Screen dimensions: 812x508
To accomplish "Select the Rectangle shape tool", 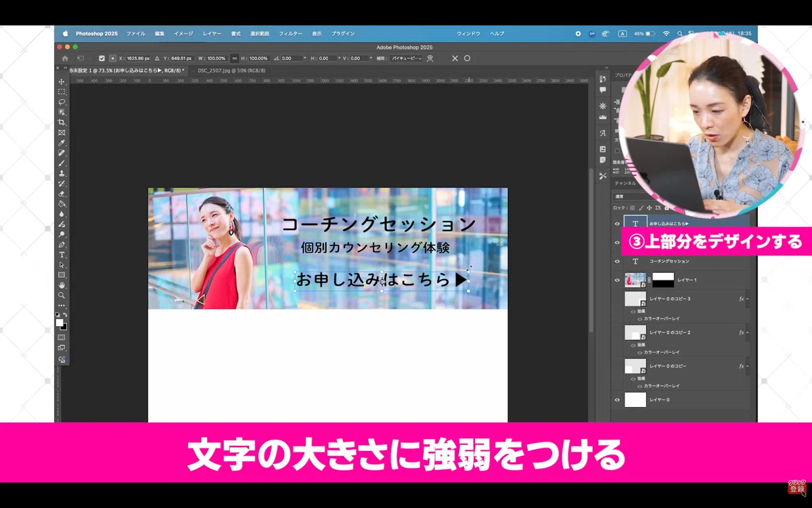I will click(x=62, y=275).
